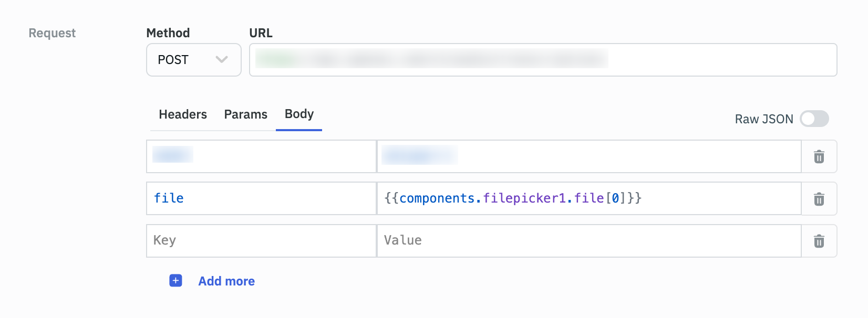Click the first row's blurred value field
Screen dimensions: 868x318
(x=588, y=156)
